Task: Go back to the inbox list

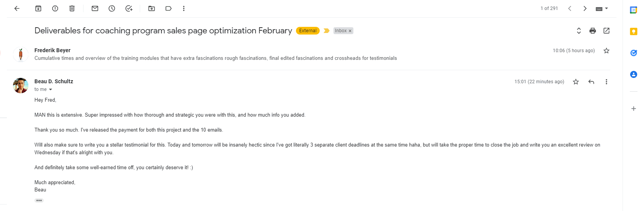Action: [17, 8]
